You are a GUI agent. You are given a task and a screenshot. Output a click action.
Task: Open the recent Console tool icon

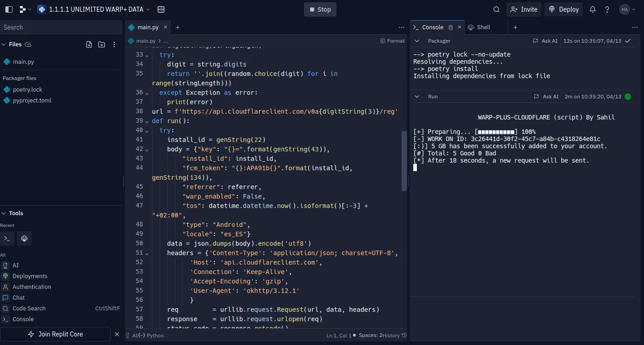7,239
